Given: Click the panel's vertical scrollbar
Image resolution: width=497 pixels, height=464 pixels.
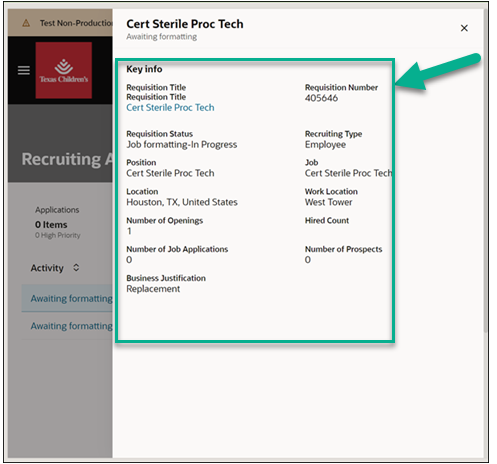Looking at the screenshot, I should [486, 170].
